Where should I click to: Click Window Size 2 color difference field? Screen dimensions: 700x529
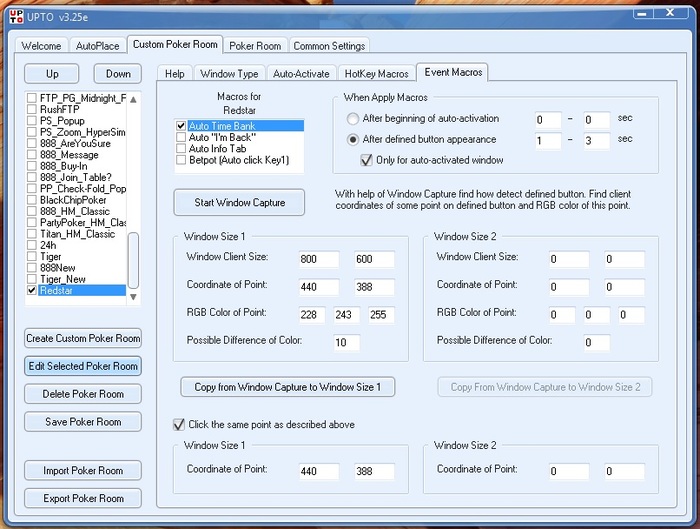tap(597, 342)
